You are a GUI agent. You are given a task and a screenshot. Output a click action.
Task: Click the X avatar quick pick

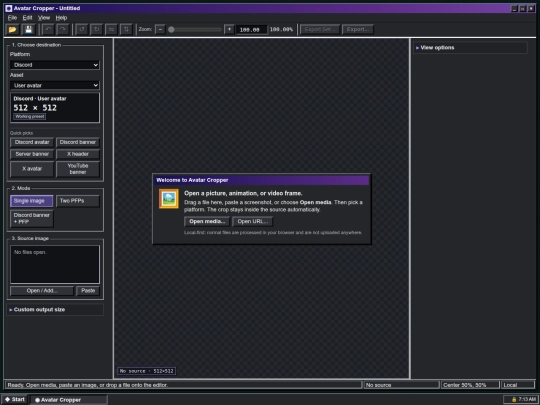[x=32, y=169]
